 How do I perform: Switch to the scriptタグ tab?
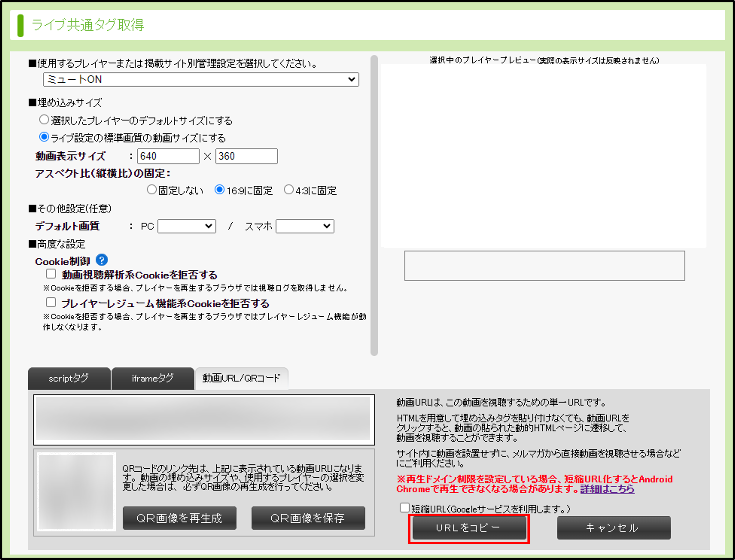tap(69, 378)
